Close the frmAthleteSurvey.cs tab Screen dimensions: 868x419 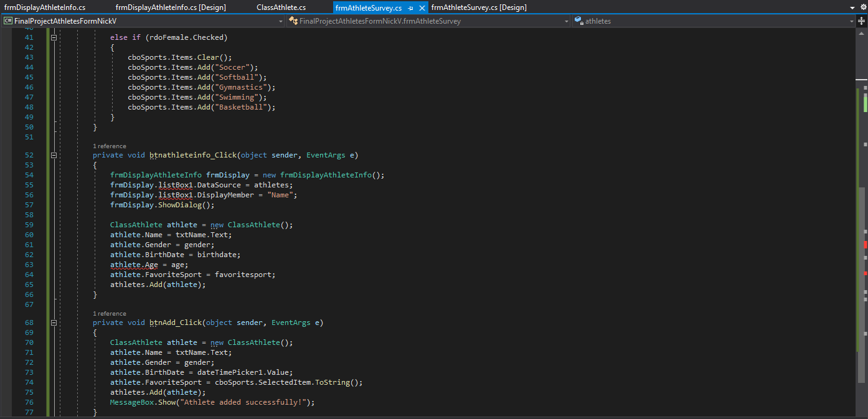coord(422,7)
